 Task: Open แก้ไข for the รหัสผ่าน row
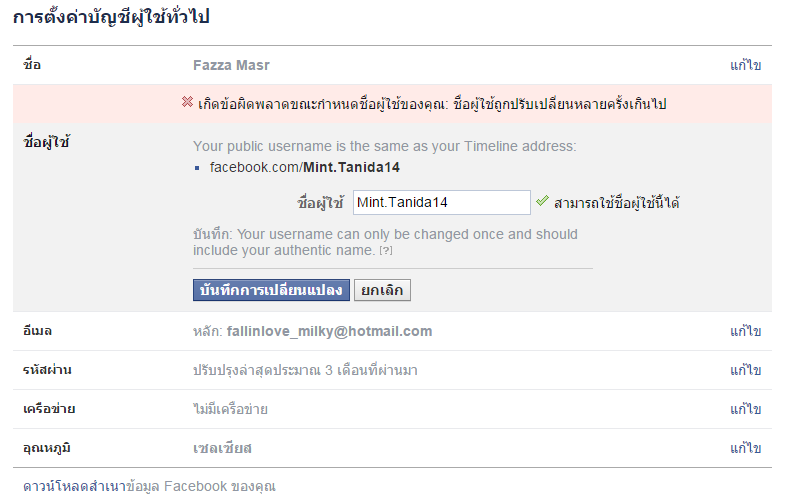[745, 370]
